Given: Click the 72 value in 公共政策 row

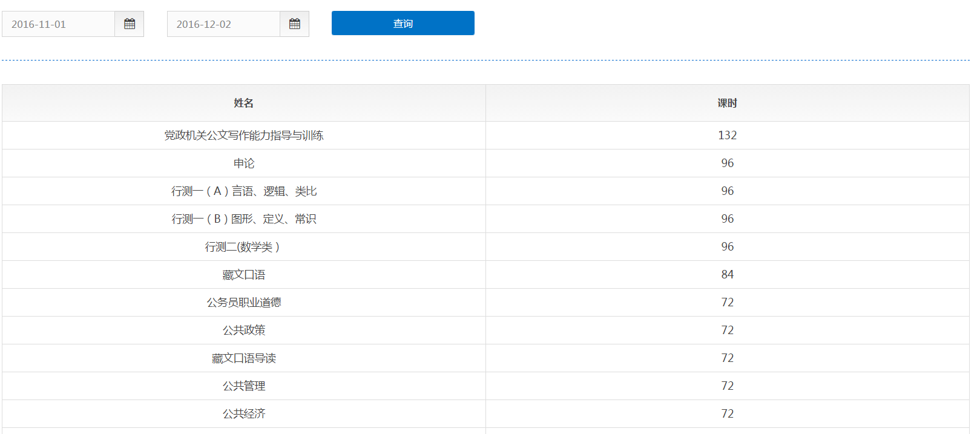Looking at the screenshot, I should click(x=728, y=330).
